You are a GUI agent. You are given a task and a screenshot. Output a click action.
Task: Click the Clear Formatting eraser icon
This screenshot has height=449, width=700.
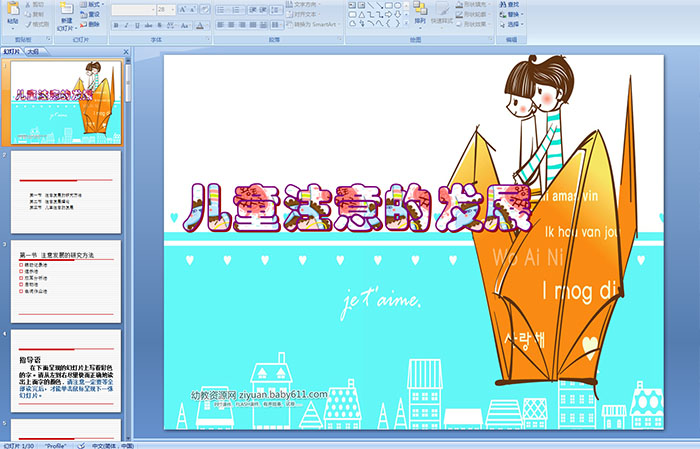point(205,10)
